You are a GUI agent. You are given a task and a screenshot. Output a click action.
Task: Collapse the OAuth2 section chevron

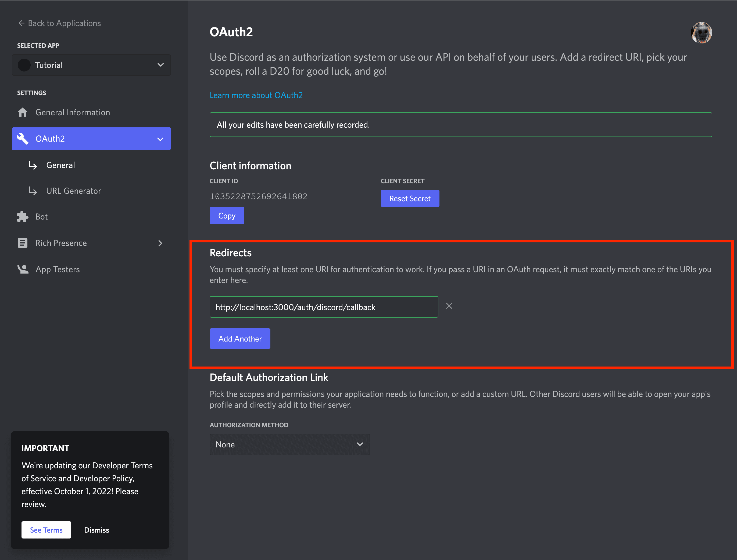(160, 139)
